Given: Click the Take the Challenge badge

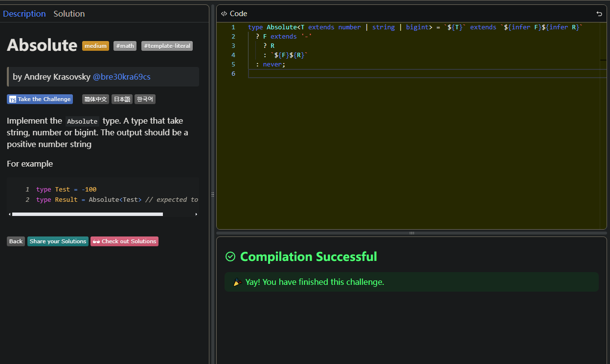Looking at the screenshot, I should point(40,99).
